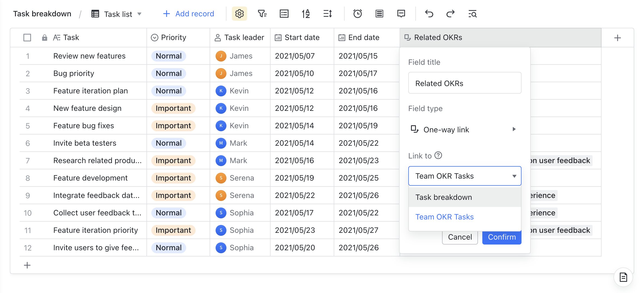Open find records search icon
The width and height of the screenshot is (644, 293).
click(x=472, y=14)
